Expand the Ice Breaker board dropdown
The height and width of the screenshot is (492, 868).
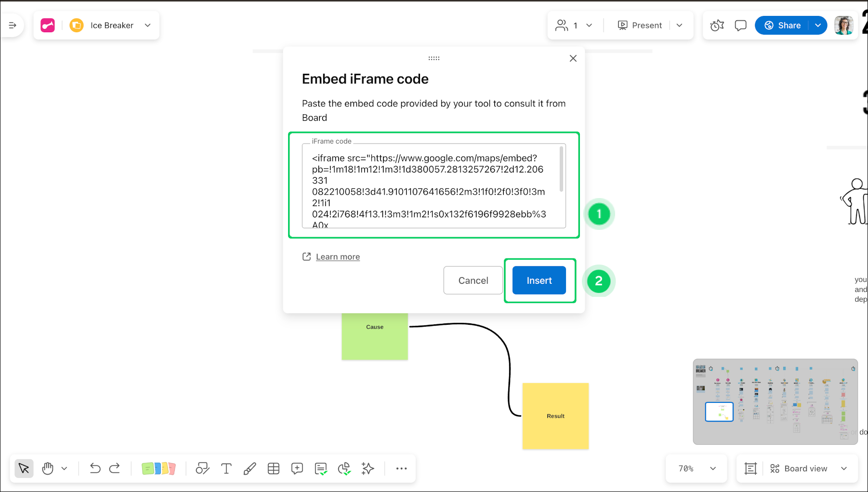tap(147, 26)
